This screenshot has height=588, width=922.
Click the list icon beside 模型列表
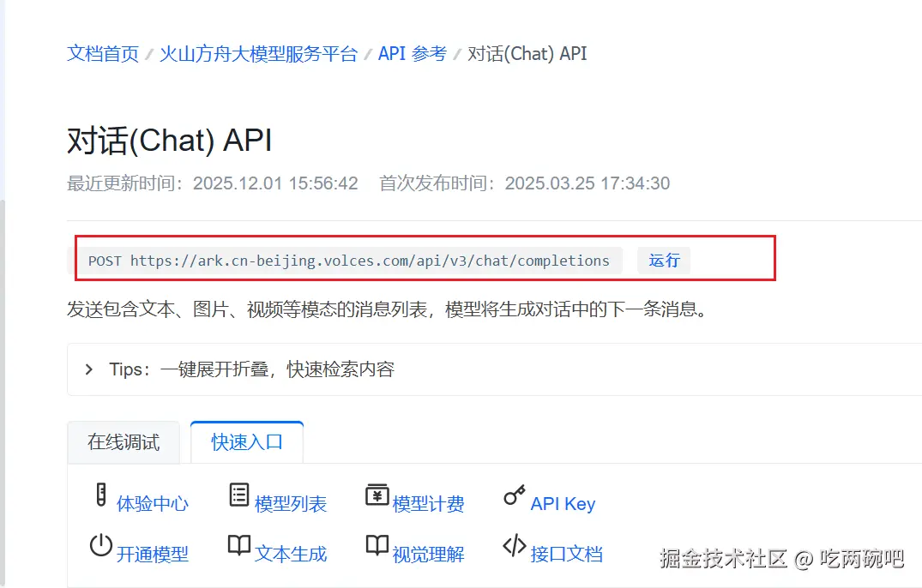(239, 495)
